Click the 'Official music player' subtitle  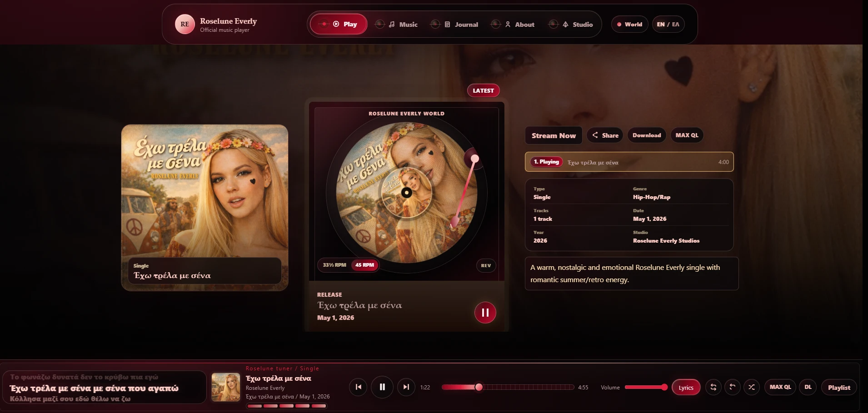click(224, 30)
